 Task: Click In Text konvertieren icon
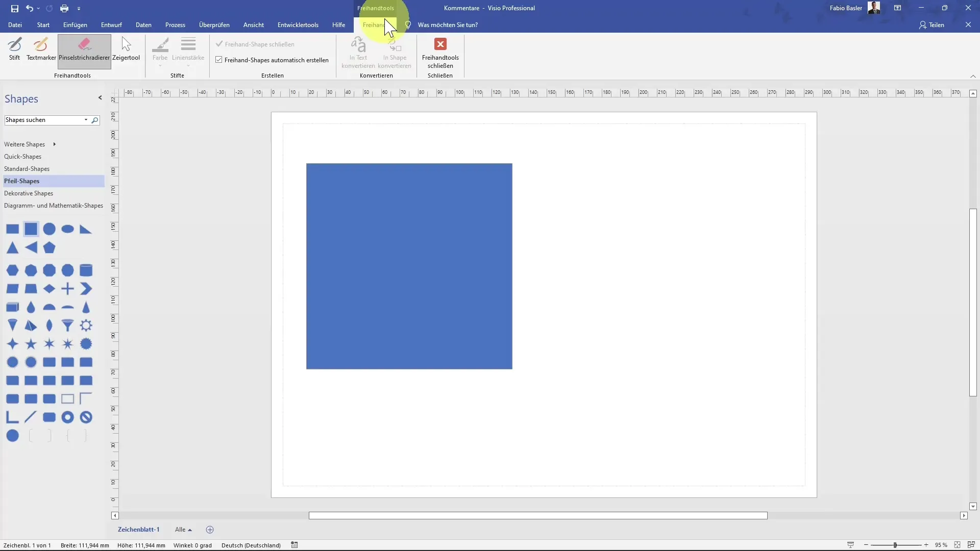click(x=358, y=52)
